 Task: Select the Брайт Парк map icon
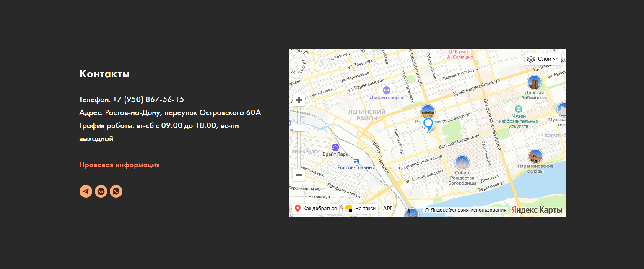click(x=335, y=147)
